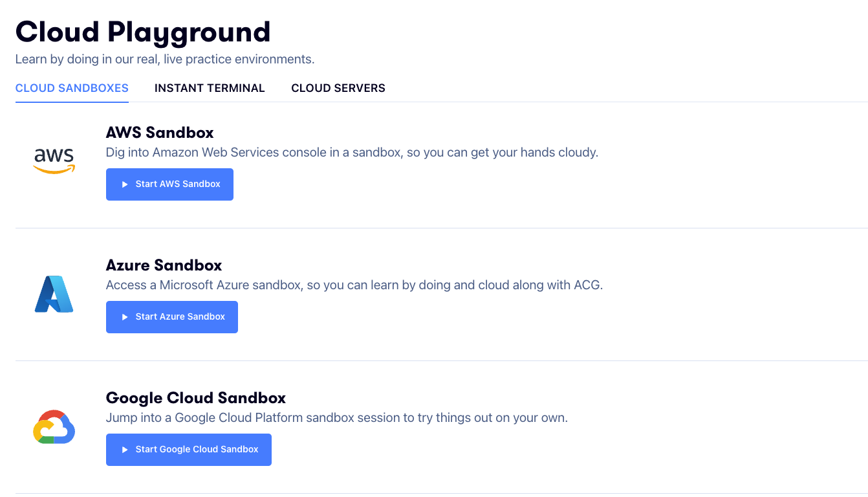
Task: Click the play triangle on the Azure button
Action: (125, 317)
